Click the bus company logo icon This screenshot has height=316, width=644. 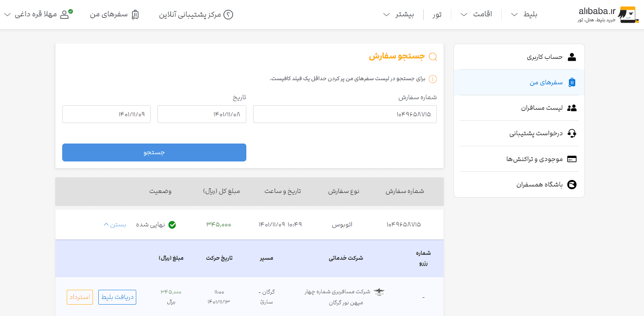379,292
